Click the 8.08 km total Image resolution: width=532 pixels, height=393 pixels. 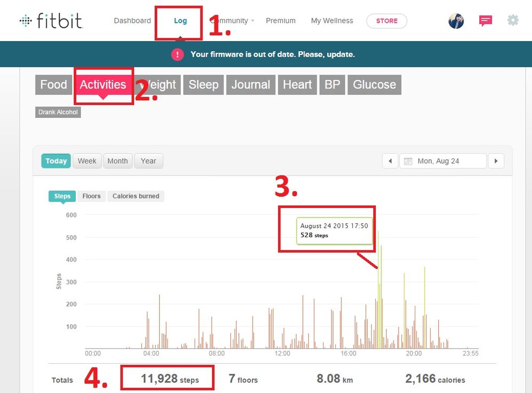[x=335, y=379]
